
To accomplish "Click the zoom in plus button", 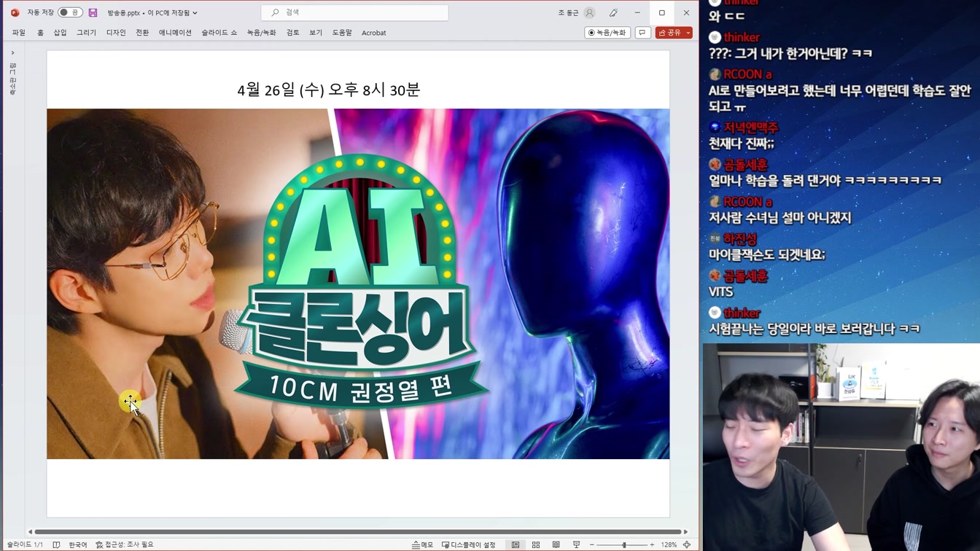I will pos(652,544).
